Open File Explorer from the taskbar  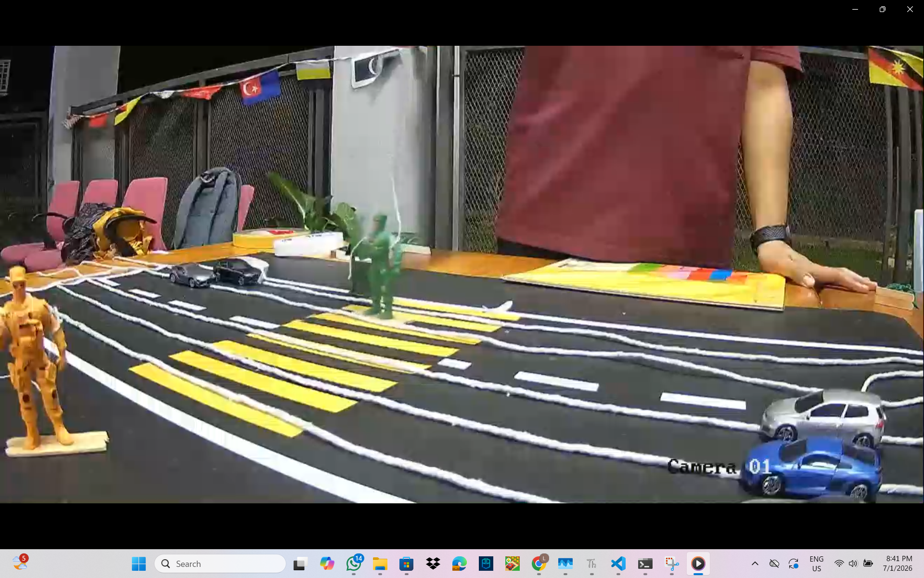380,564
